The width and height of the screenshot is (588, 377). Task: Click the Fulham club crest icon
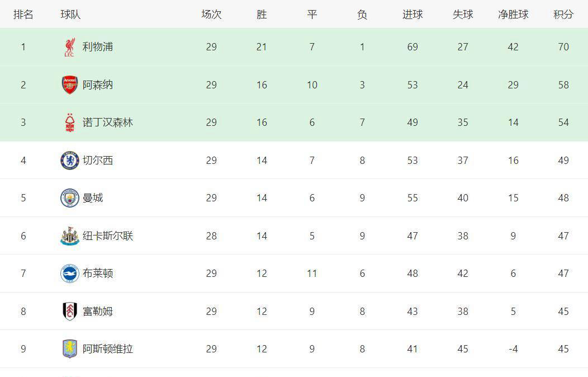69,312
